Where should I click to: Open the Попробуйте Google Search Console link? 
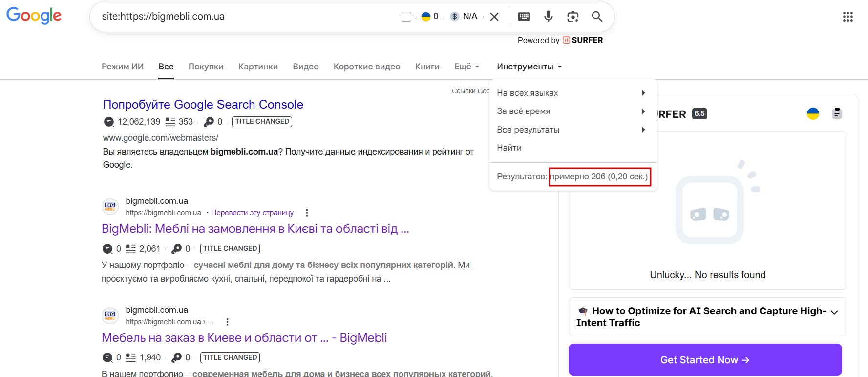pyautogui.click(x=203, y=105)
